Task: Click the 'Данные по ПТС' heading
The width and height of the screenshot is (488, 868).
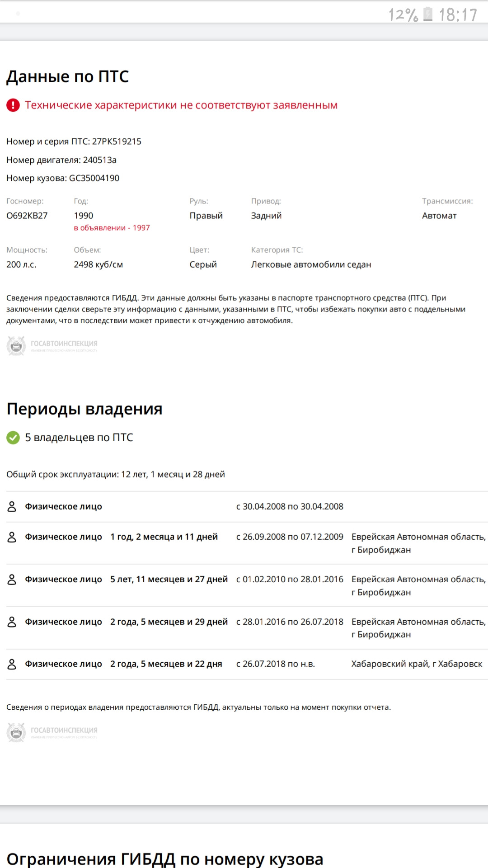Action: (x=68, y=77)
